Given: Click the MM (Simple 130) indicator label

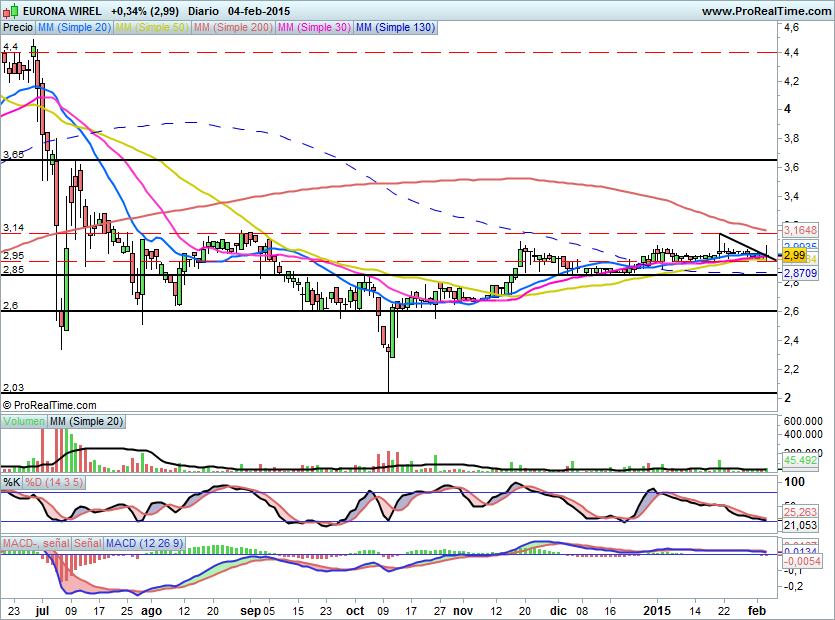Looking at the screenshot, I should 395,28.
